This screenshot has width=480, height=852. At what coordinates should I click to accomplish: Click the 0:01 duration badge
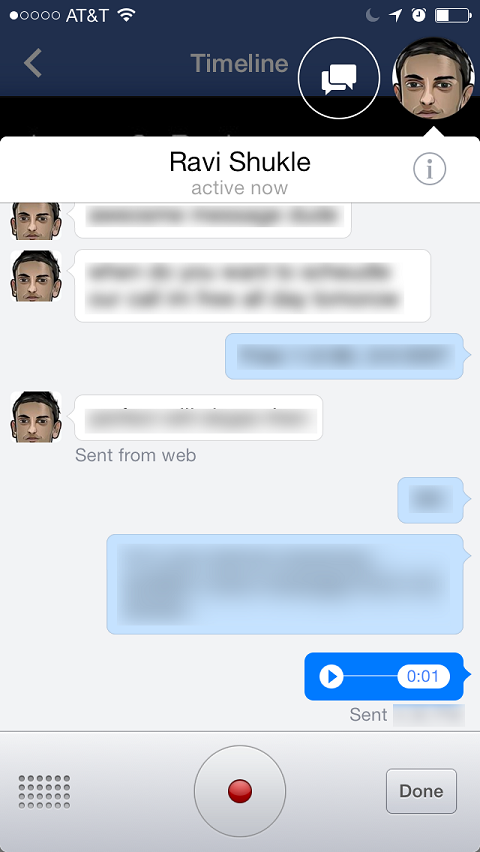(x=423, y=676)
